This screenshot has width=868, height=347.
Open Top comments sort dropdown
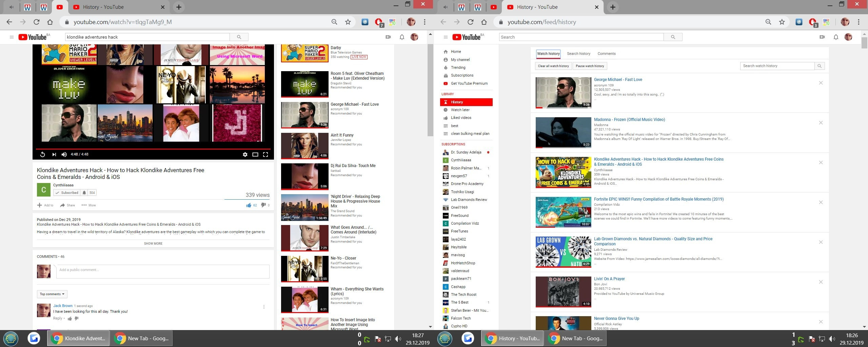click(52, 294)
